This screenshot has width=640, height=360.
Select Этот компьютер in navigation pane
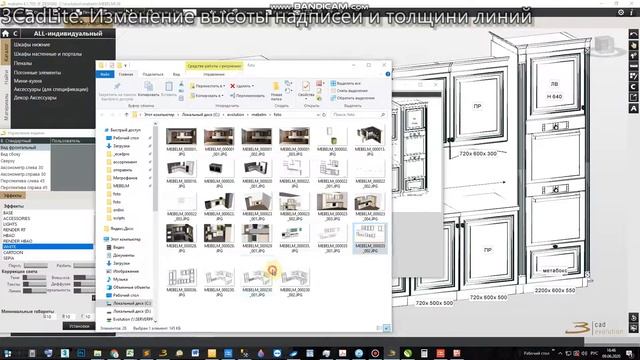(x=125, y=239)
